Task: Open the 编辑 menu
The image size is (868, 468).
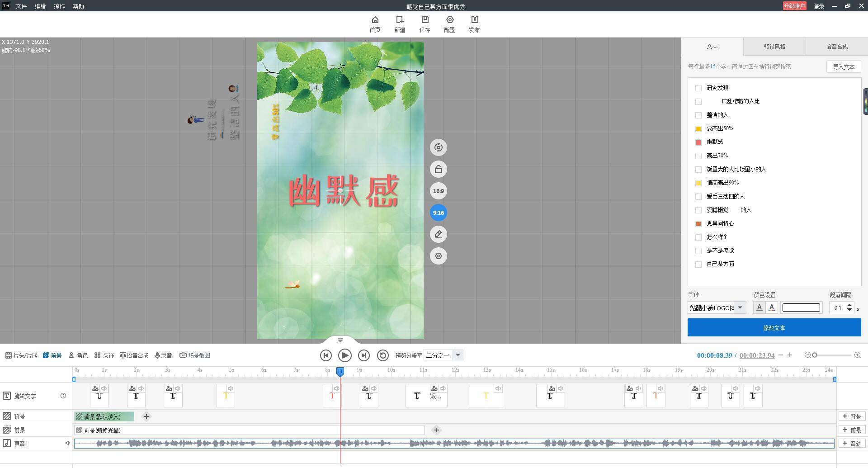Action: click(40, 6)
